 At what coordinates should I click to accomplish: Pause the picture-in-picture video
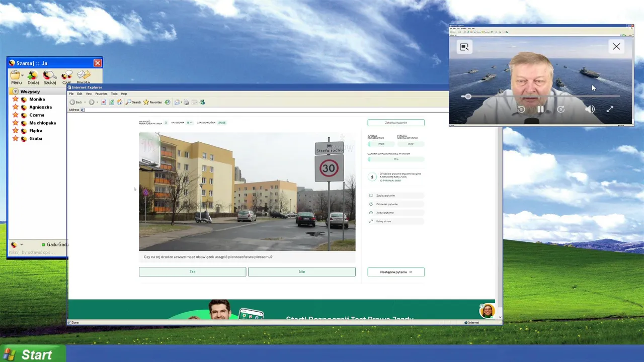click(x=540, y=109)
